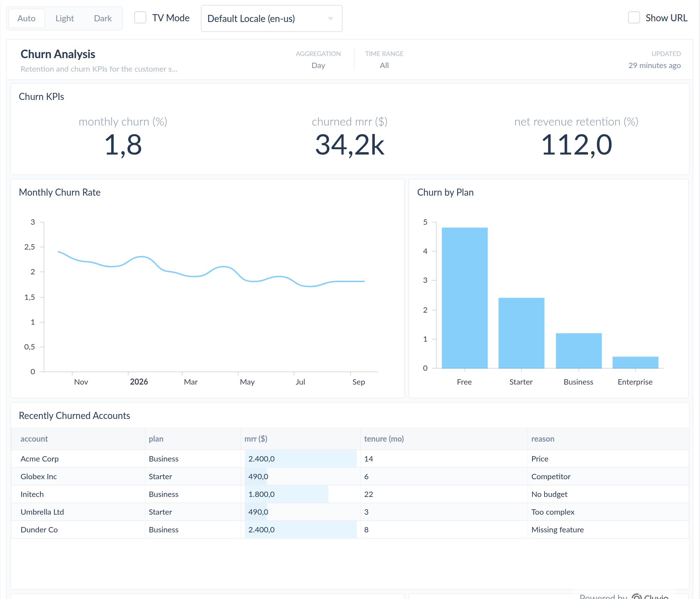Click the Cluvio logo in footer
700x599 pixels.
650,596
